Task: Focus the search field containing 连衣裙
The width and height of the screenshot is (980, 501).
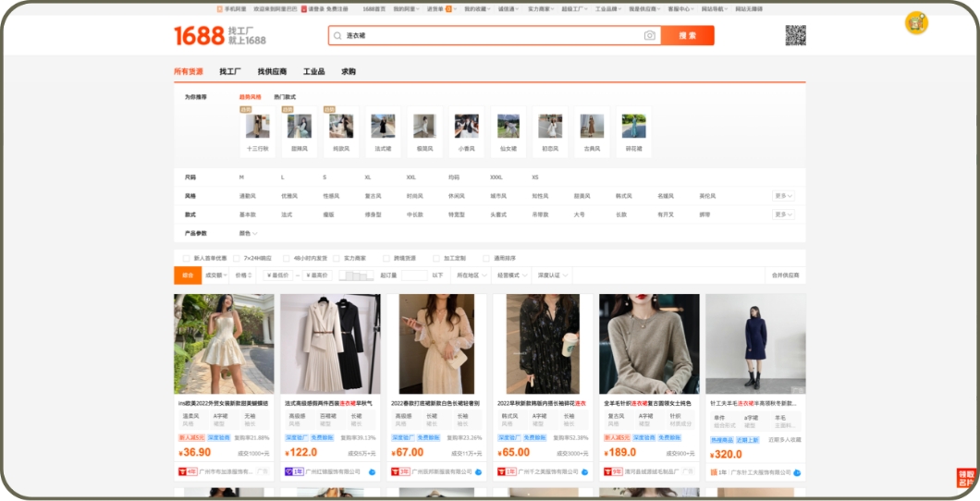Action: coord(494,36)
